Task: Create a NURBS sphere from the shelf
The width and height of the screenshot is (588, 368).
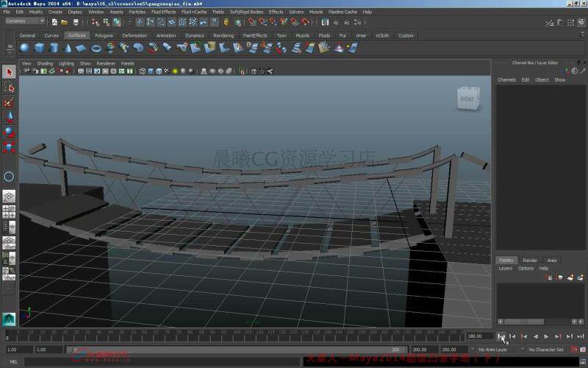Action: tap(24, 48)
